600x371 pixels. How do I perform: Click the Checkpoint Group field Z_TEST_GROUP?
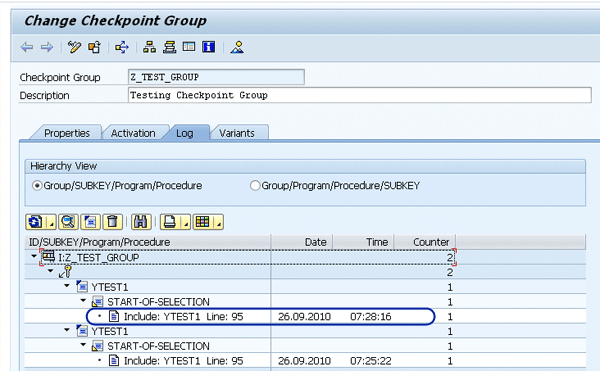pos(216,77)
